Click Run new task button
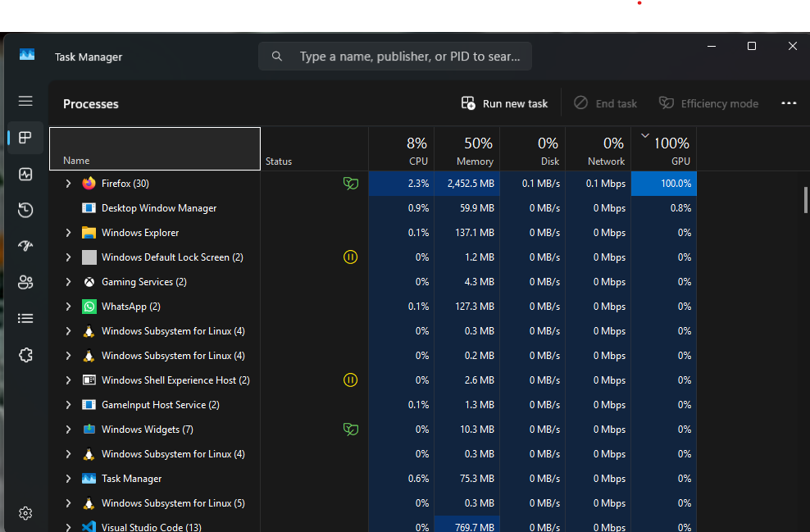This screenshot has height=532, width=810. [504, 104]
